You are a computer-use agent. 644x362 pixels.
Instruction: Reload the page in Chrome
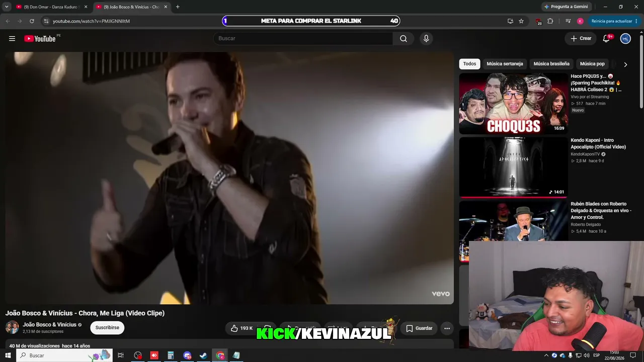(32, 21)
